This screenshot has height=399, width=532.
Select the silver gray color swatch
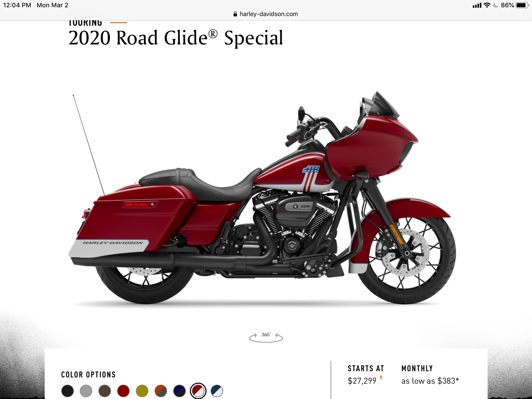[x=86, y=391]
